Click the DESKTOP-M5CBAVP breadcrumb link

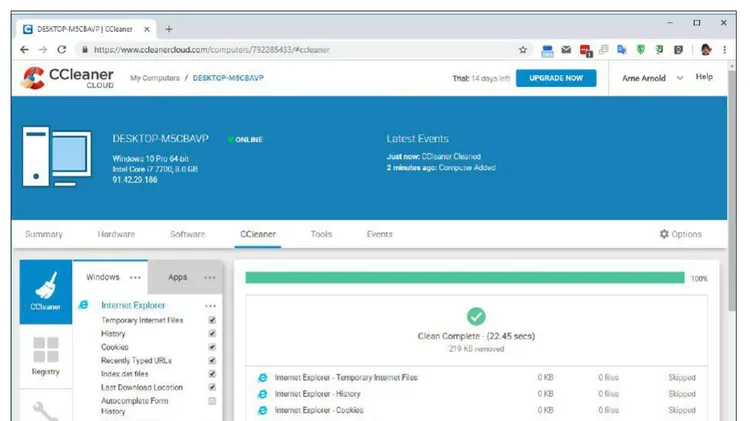228,78
